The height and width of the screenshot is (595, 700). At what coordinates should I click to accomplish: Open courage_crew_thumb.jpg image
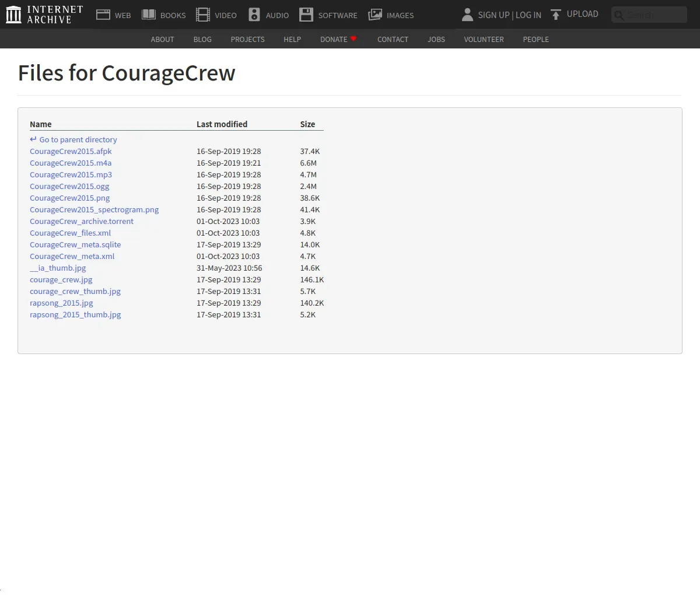(75, 292)
